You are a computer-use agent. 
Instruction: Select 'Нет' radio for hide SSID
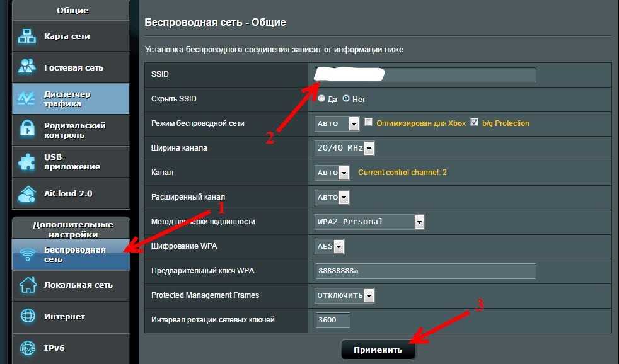pos(345,99)
